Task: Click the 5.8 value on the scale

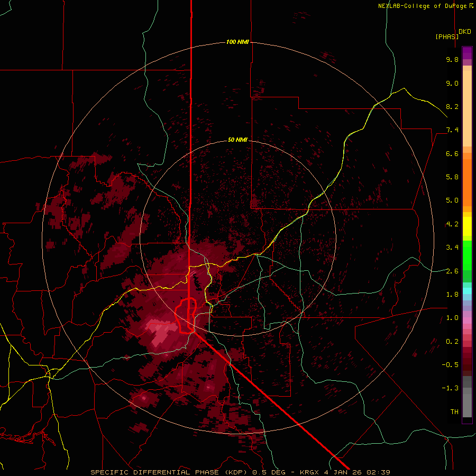Action: pyautogui.click(x=452, y=177)
